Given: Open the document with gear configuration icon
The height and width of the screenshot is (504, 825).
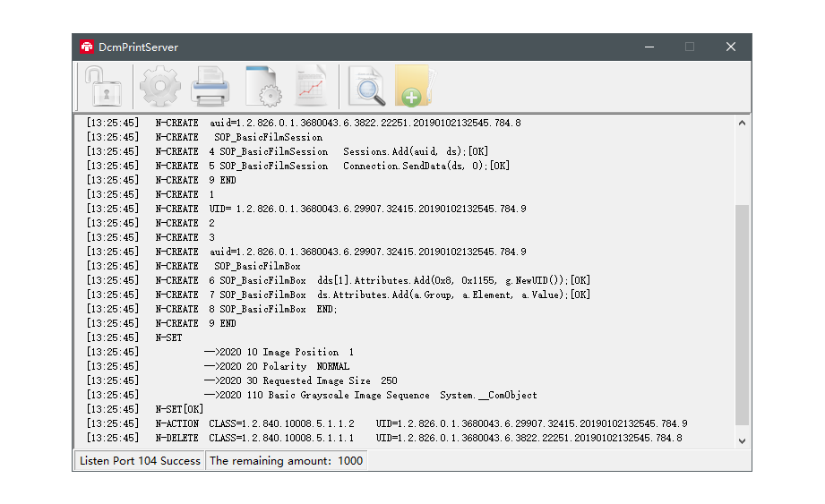Looking at the screenshot, I should pyautogui.click(x=262, y=86).
